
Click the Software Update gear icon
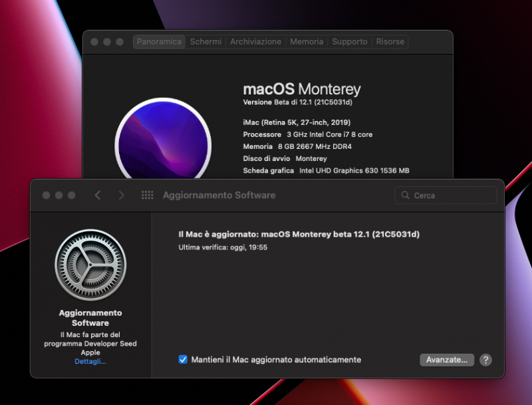pos(90,265)
